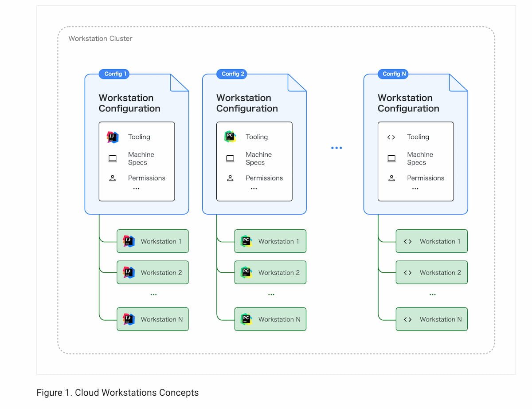532x409 pixels.
Task: Select the Config 2 label badge
Action: coord(232,74)
